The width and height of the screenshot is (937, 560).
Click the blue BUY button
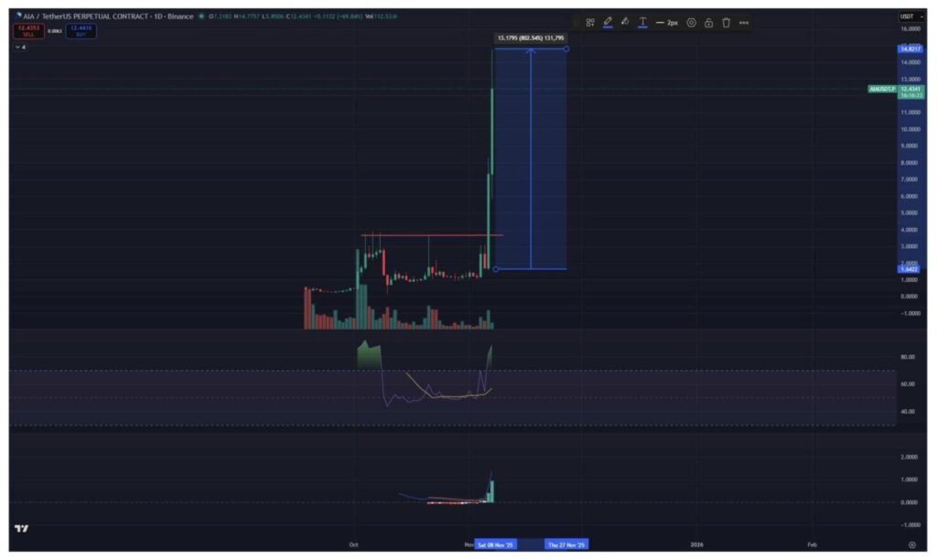[x=81, y=30]
